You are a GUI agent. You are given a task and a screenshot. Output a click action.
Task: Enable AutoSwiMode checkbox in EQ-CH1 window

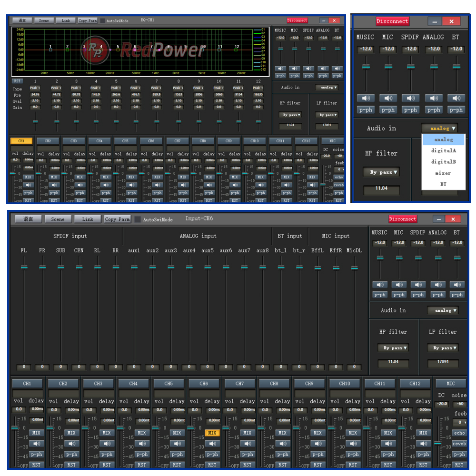103,20
